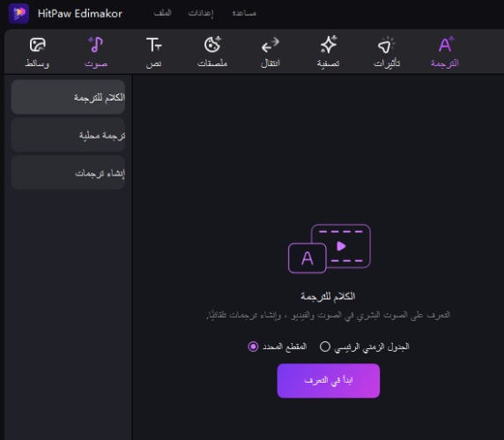Screen dimensions: 504x440
Task: Click the 'ابدأ في التعرف' purple button
Action: tap(329, 381)
